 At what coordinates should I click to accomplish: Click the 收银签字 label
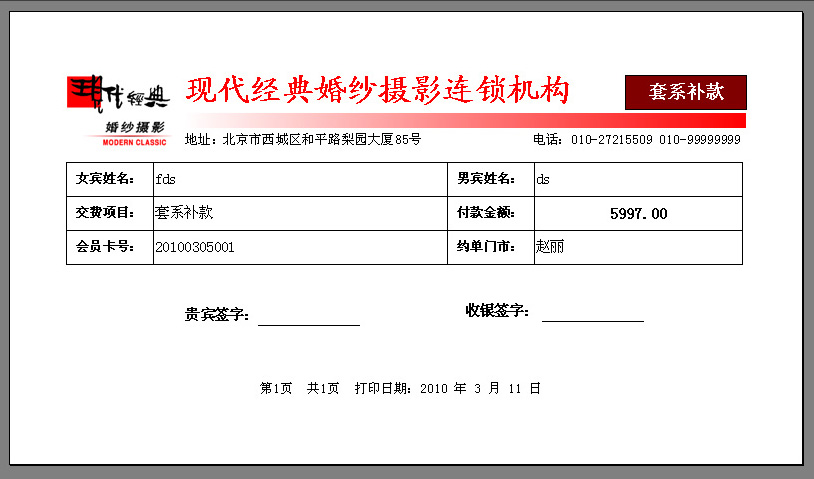[x=497, y=311]
